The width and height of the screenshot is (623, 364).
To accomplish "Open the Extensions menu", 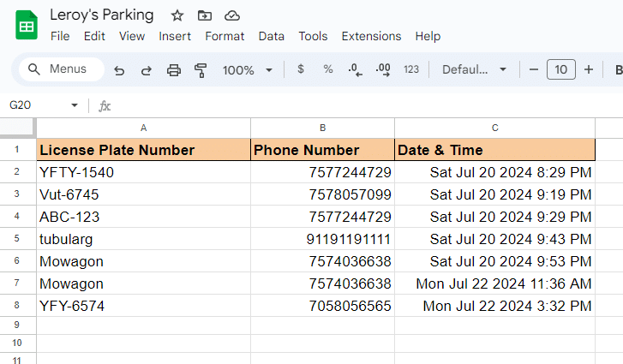I will click(371, 36).
